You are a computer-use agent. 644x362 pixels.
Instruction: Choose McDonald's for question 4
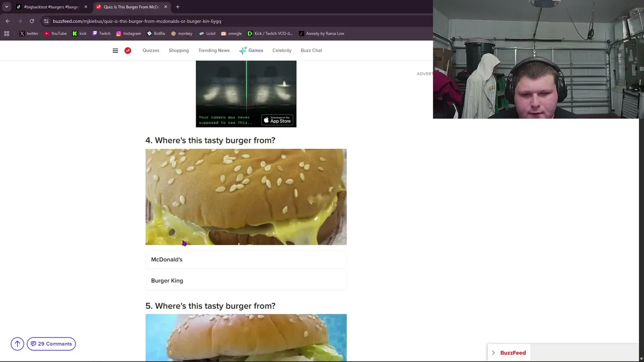[x=246, y=259]
